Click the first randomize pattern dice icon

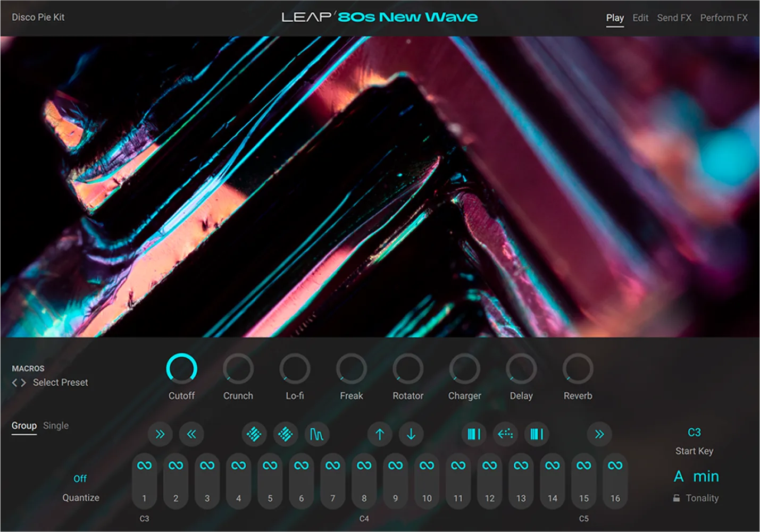(x=254, y=434)
